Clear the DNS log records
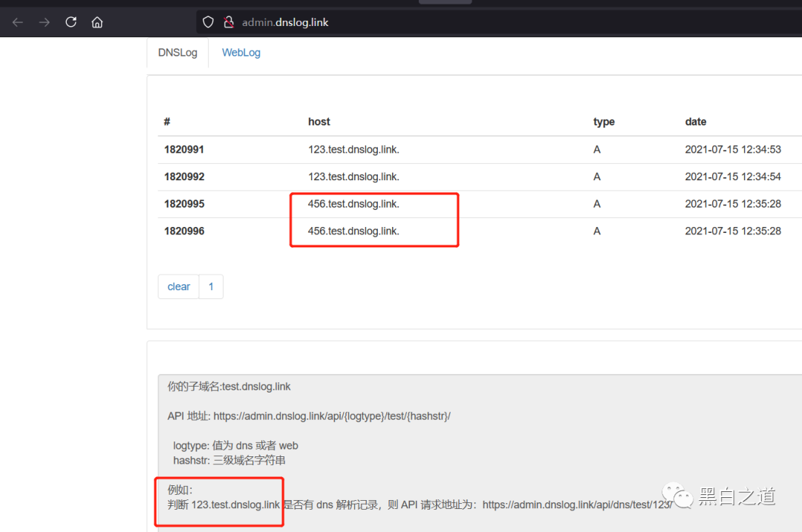Image resolution: width=802 pixels, height=532 pixels. pyautogui.click(x=178, y=286)
